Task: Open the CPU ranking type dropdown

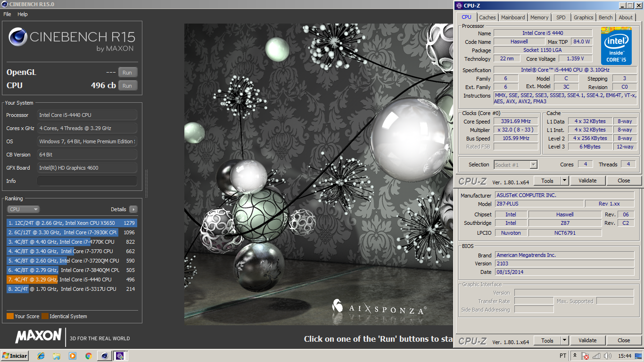Action: (23, 209)
